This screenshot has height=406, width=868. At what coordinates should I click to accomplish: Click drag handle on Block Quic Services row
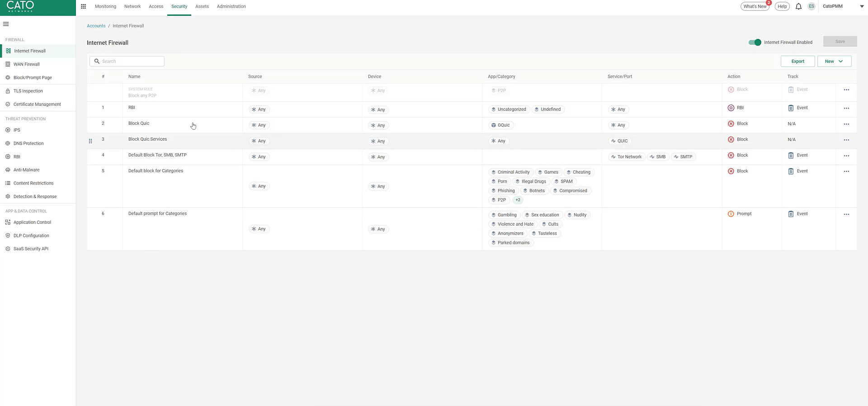90,141
